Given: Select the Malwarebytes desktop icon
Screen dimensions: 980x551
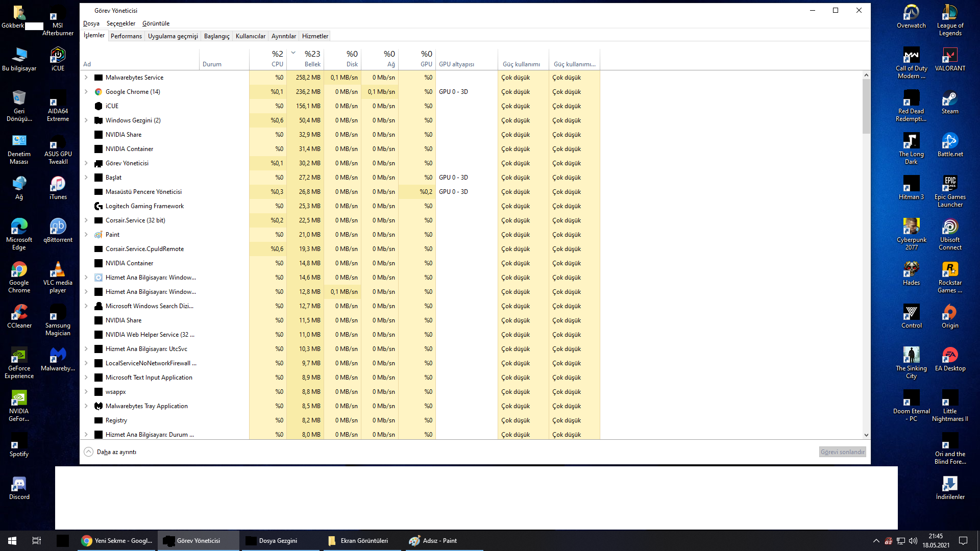Looking at the screenshot, I should [58, 359].
